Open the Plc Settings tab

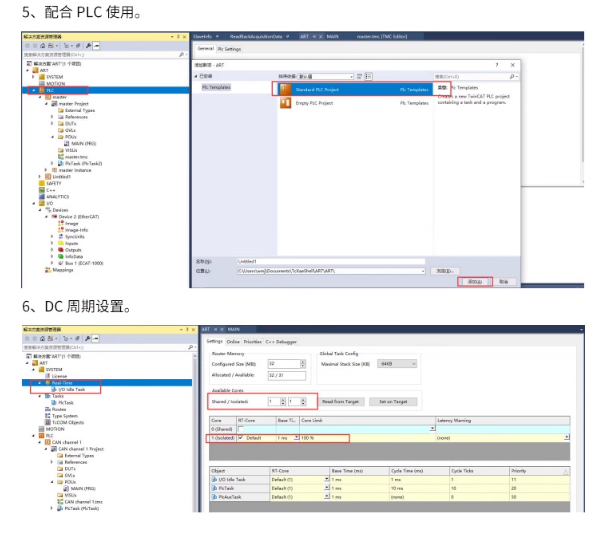tap(229, 49)
